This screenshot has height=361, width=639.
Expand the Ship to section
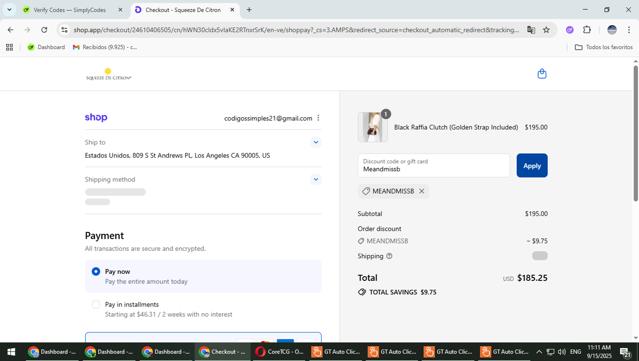[316, 142]
